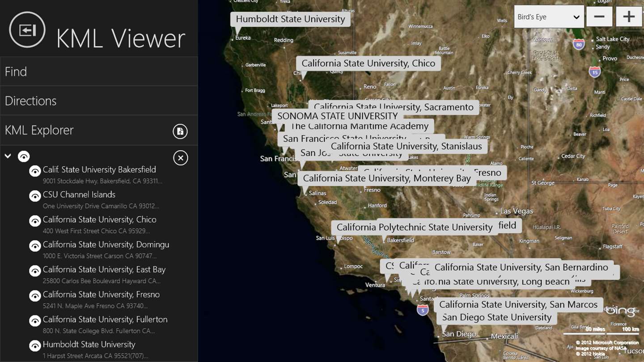Zoom in the map with plus button
The image size is (644, 362).
coord(629,17)
